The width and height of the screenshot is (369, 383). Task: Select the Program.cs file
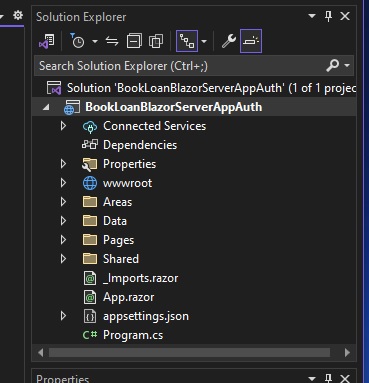(133, 335)
